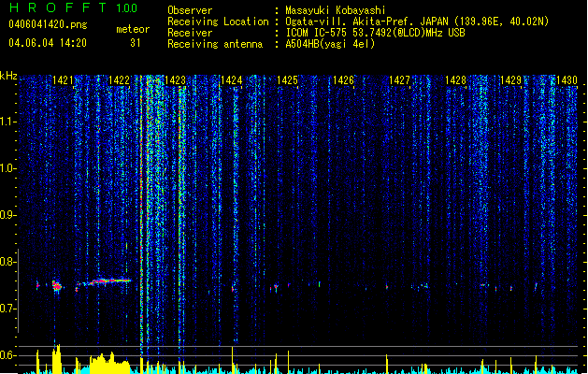This screenshot has width=588, height=374.
Task: Click the 1.0 frequency axis label
Action: pyautogui.click(x=7, y=168)
